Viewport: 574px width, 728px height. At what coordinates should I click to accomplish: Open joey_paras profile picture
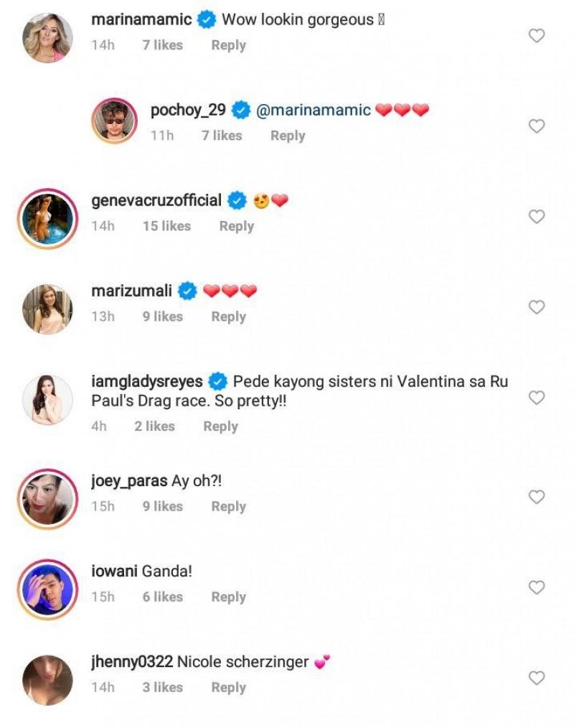47,498
